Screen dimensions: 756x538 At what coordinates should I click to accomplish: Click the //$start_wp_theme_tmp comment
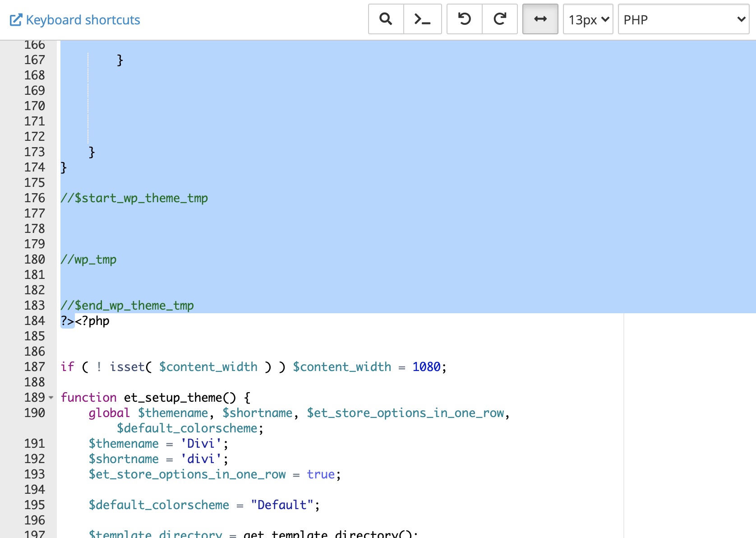[134, 198]
